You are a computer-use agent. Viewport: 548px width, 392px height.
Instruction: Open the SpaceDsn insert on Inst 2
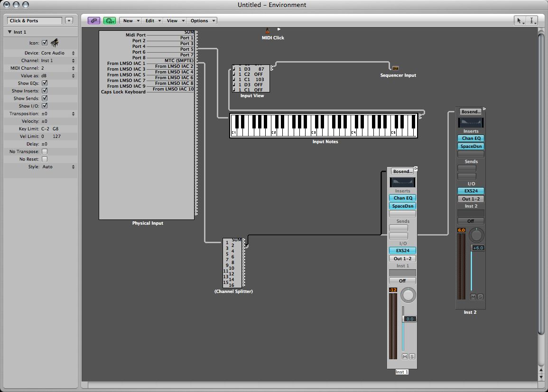pos(471,146)
